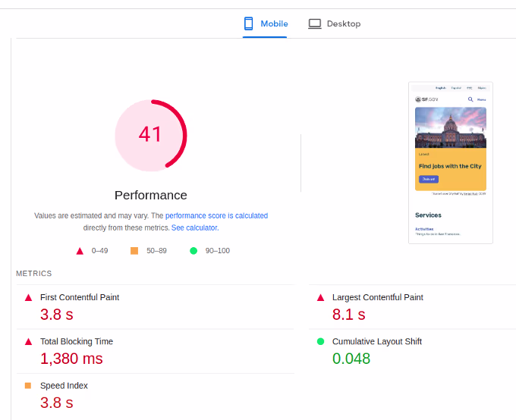
Task: Open the 'See calculator' link
Action: pyautogui.click(x=195, y=227)
